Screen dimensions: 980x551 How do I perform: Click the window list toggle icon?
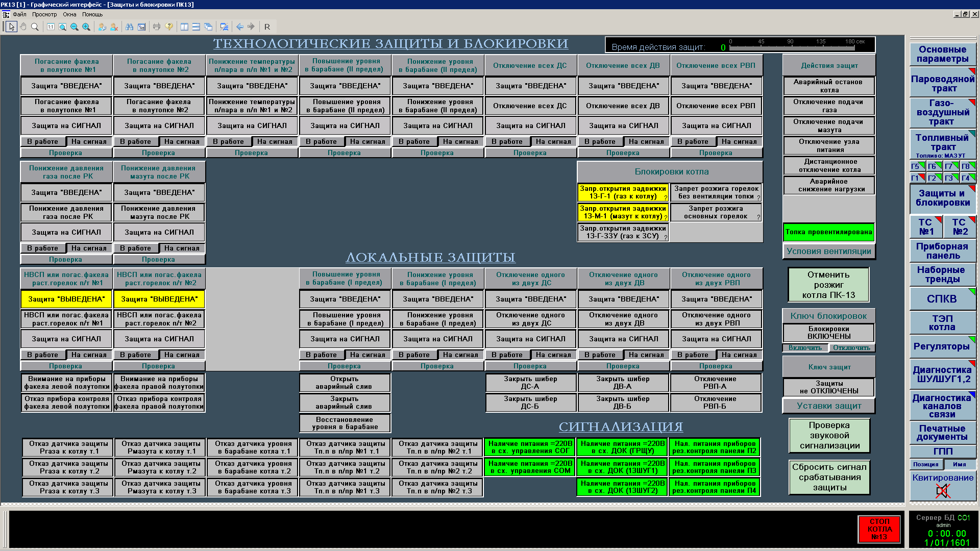224,27
